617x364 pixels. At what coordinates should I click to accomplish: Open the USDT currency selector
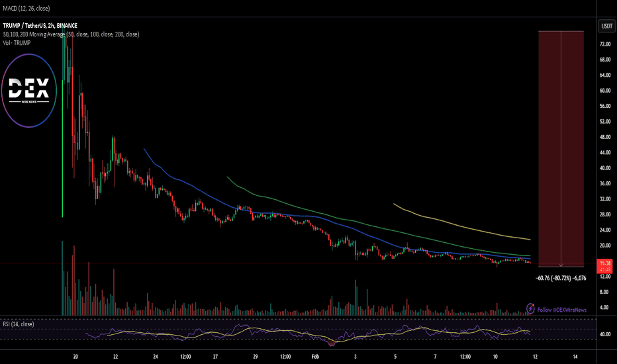tap(606, 26)
